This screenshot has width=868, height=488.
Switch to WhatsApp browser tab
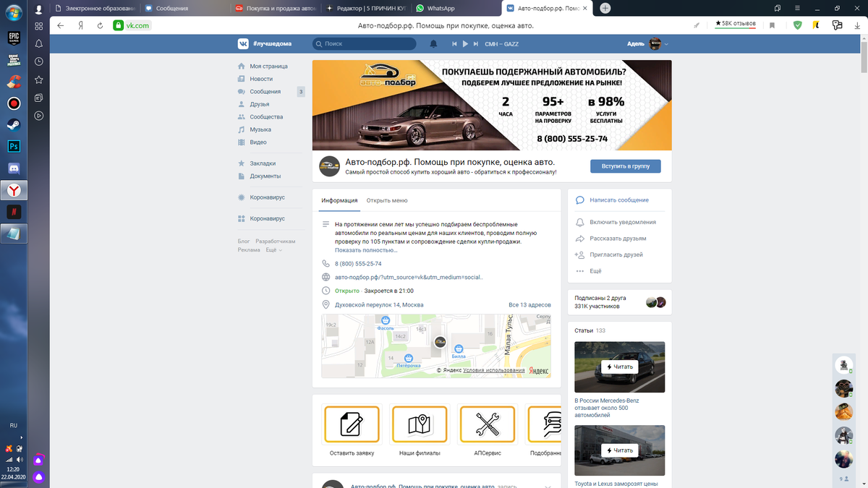pos(456,9)
